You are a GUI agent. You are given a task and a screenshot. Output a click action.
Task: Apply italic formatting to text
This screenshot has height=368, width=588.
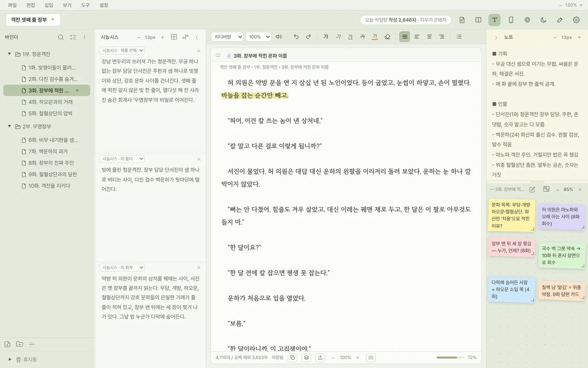(x=338, y=37)
